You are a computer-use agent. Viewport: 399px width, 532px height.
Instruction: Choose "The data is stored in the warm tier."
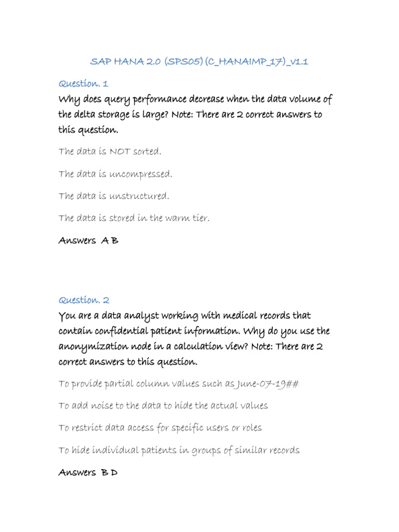(134, 218)
